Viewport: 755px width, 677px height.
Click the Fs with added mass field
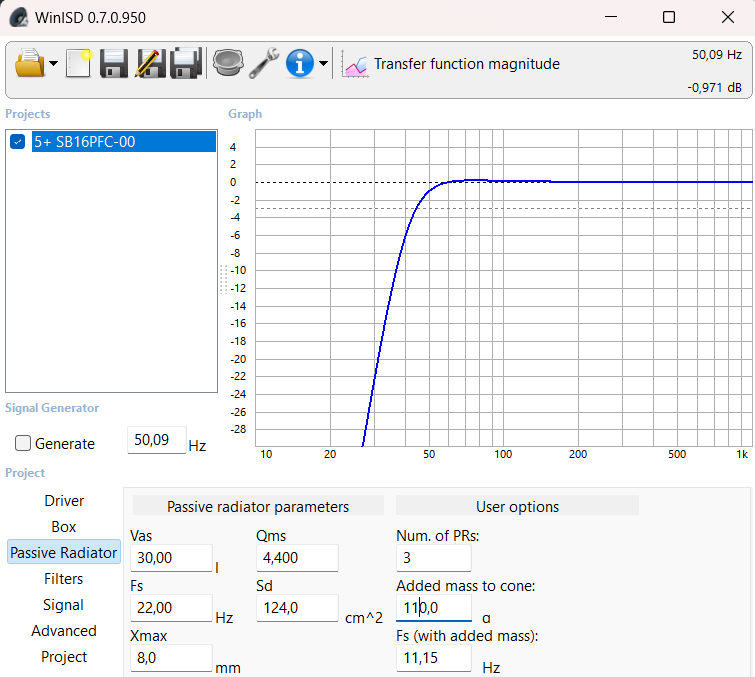click(434, 658)
